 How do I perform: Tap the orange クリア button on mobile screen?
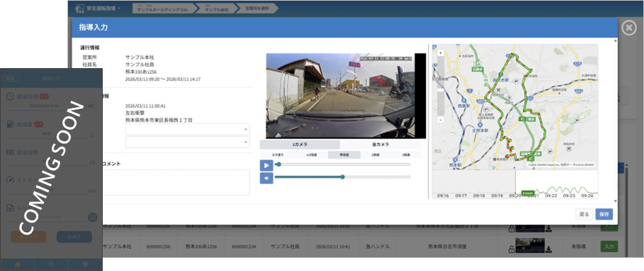point(28,237)
